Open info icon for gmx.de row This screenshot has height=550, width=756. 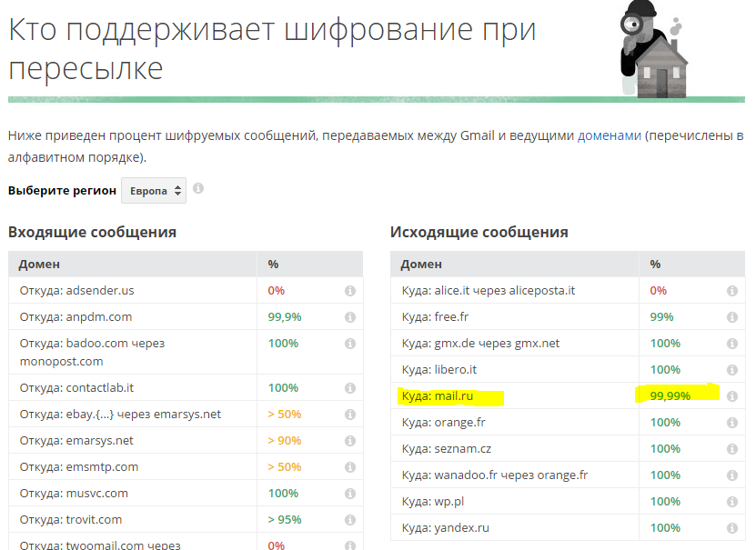(732, 344)
